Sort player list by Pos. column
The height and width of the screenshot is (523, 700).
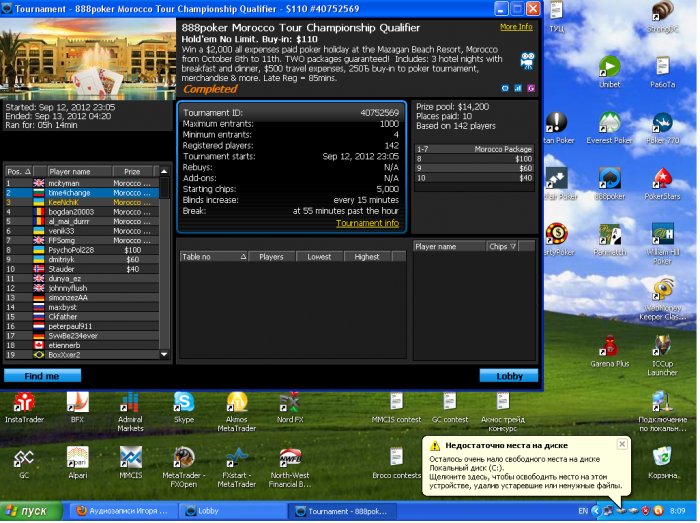(18, 171)
